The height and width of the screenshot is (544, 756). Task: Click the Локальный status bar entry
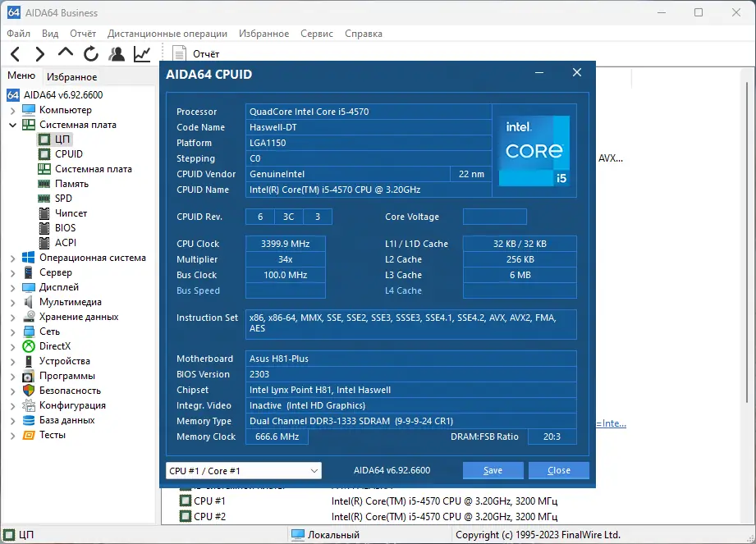coord(326,535)
